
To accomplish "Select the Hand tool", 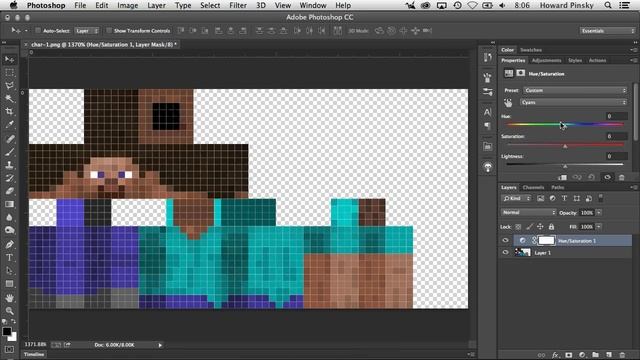I will click(x=9, y=298).
